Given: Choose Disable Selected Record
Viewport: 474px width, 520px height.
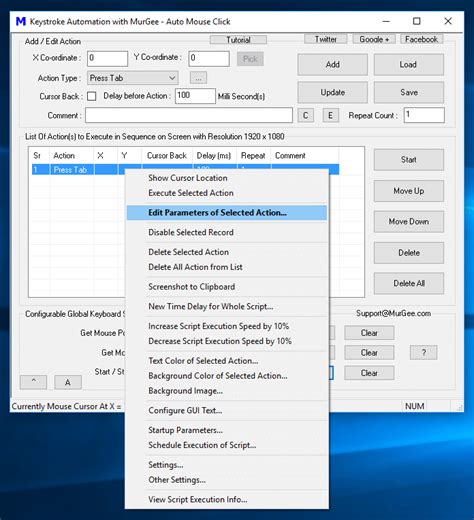Looking at the screenshot, I should 227,232.
